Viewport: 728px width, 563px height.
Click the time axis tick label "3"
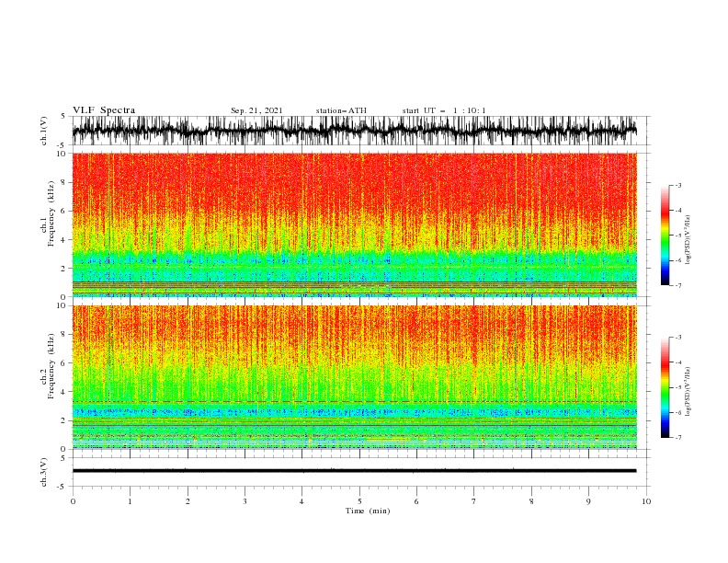tap(245, 501)
